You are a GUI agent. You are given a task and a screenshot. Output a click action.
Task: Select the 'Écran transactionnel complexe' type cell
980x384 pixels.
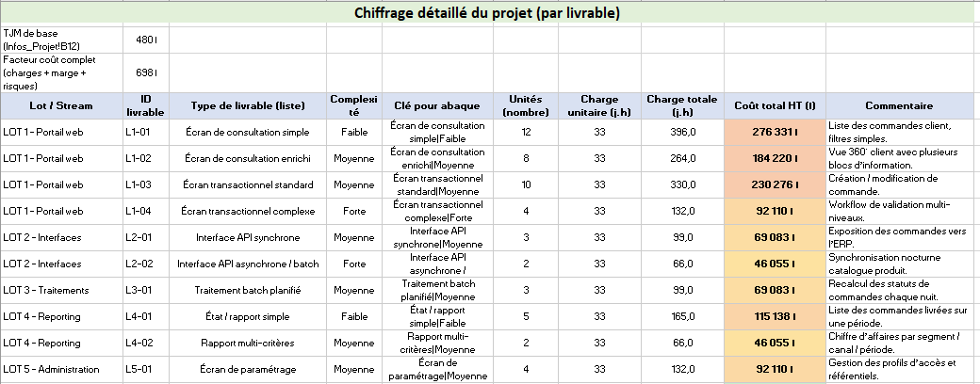point(248,212)
